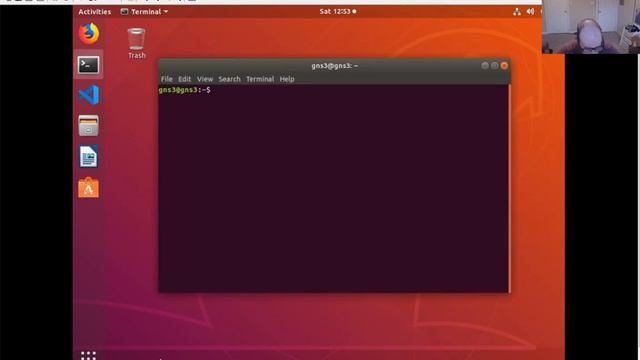Open the terminal's File menu
The height and width of the screenshot is (360, 640).
point(167,79)
